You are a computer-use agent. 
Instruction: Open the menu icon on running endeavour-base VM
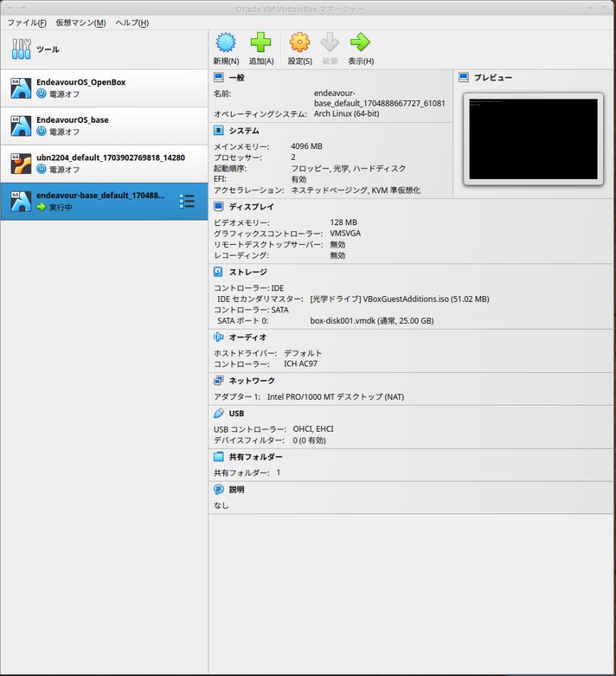[x=187, y=201]
